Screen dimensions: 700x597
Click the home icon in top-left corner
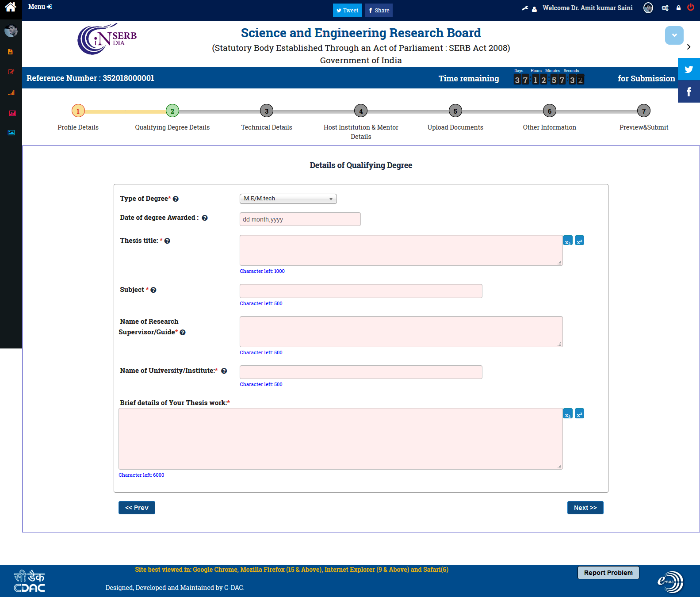pos(11,7)
